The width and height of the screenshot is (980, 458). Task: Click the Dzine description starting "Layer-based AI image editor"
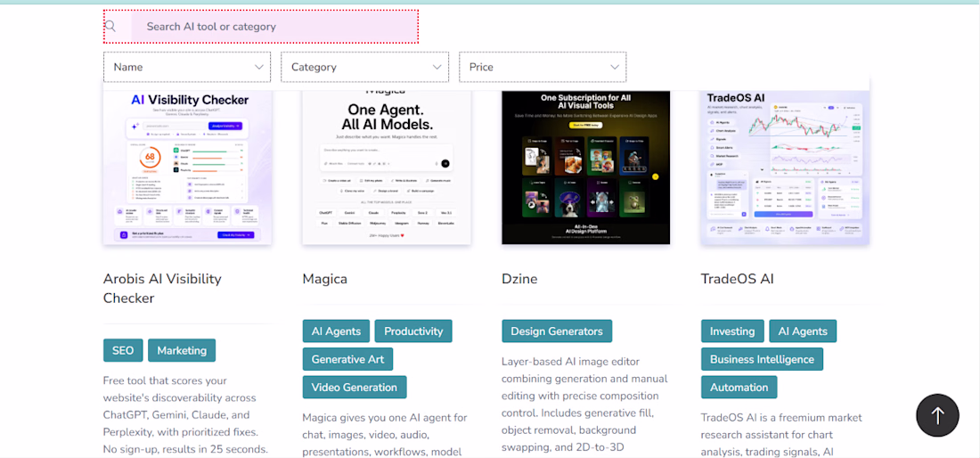tap(584, 405)
